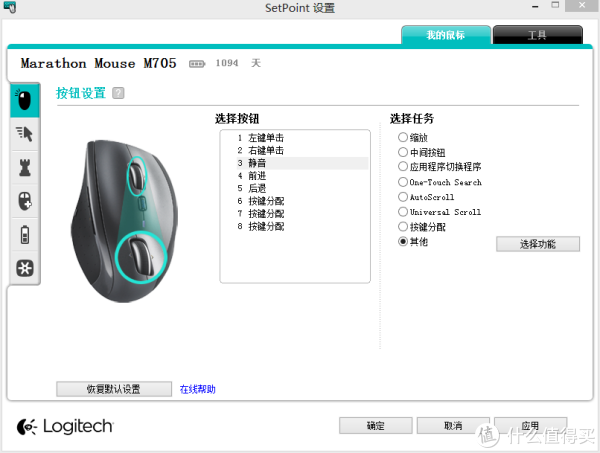Select the 中间按钮 radio option
Screen dimensions: 600x453
click(403, 152)
